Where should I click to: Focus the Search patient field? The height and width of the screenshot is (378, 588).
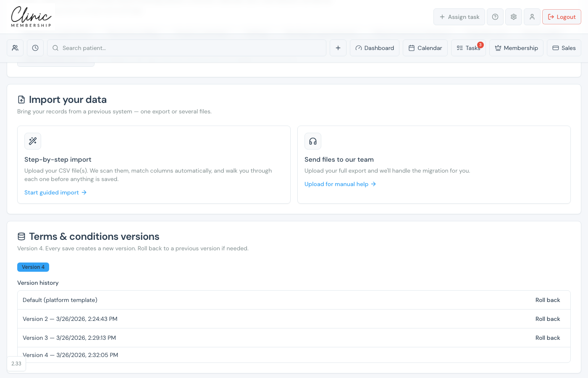pos(186,48)
